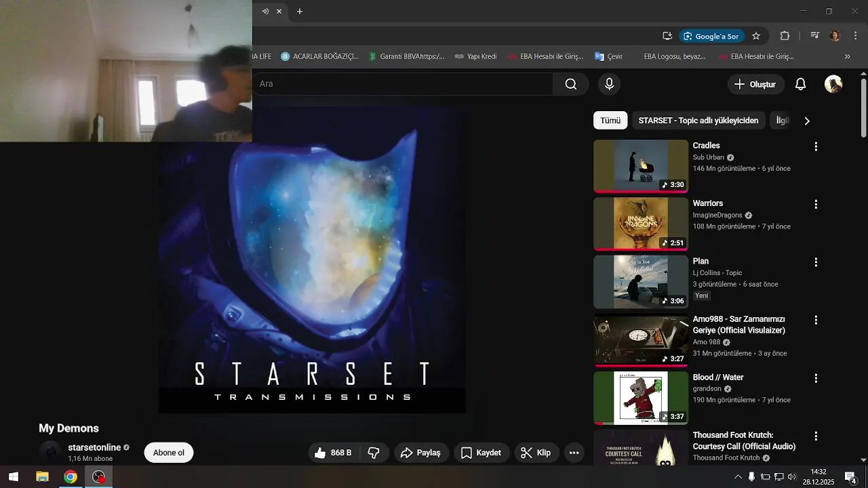Viewport: 868px width, 488px height.
Task: Open ACARLAR BOĞAZİÇİ bookmark
Action: (319, 57)
